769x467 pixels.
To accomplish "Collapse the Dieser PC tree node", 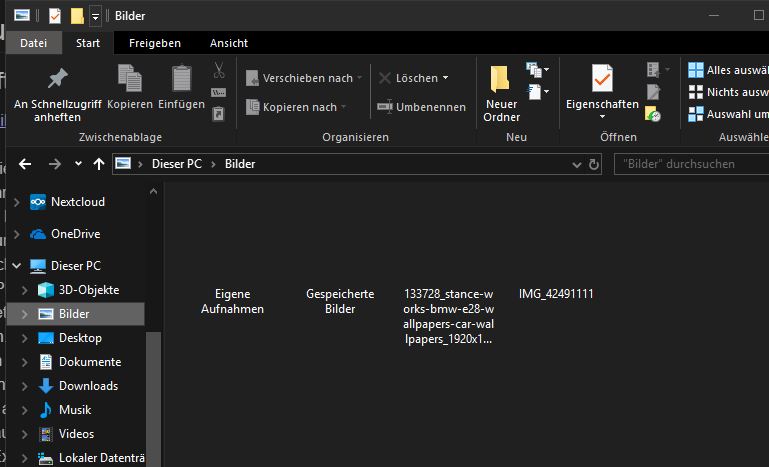I will [17, 265].
